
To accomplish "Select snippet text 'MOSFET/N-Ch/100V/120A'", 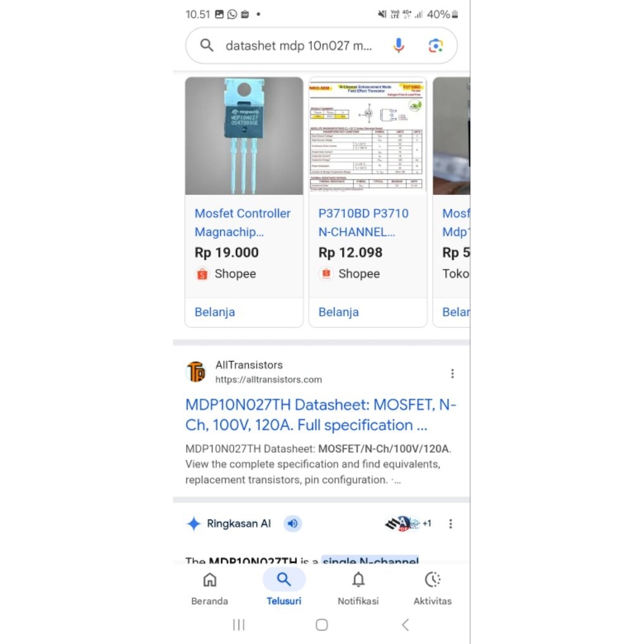I will point(384,448).
